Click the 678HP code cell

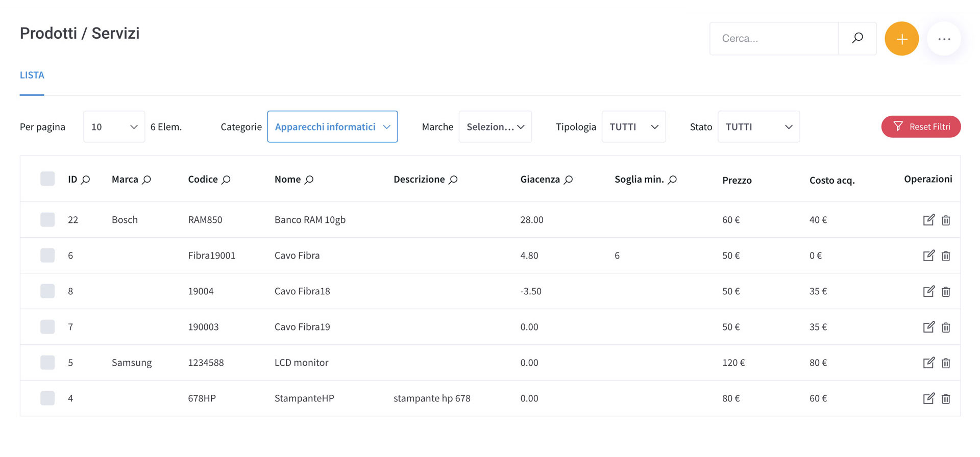click(202, 398)
